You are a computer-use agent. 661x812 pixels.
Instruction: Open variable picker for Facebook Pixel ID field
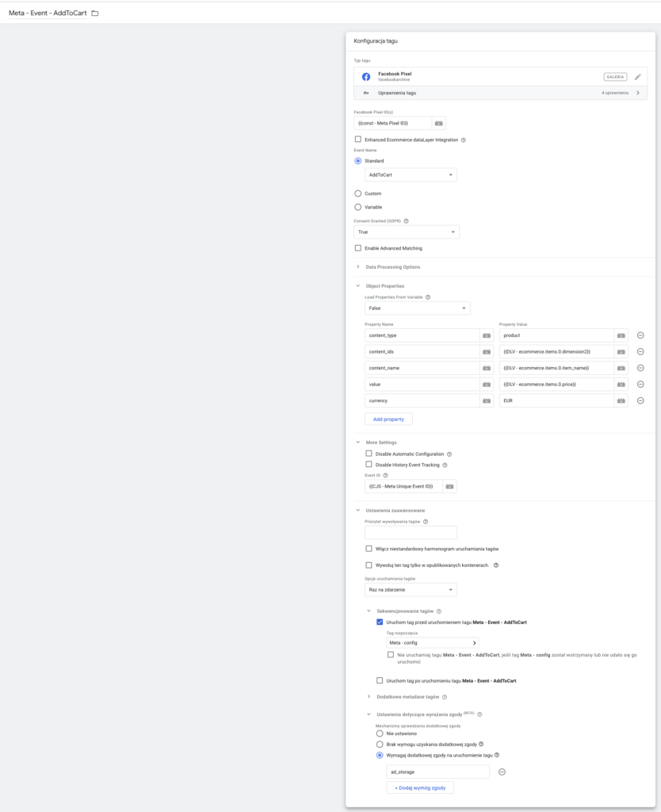tap(439, 123)
